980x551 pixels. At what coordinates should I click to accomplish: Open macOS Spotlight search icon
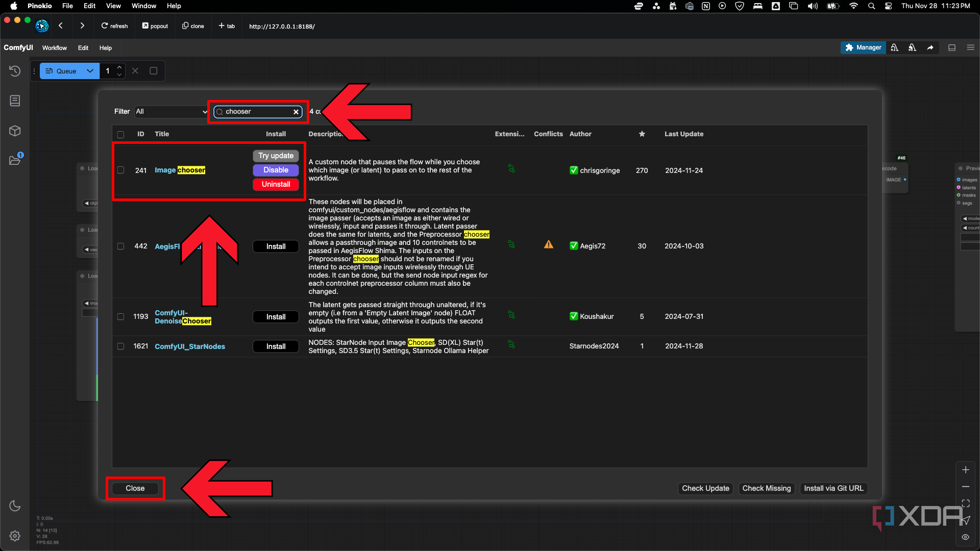click(872, 6)
